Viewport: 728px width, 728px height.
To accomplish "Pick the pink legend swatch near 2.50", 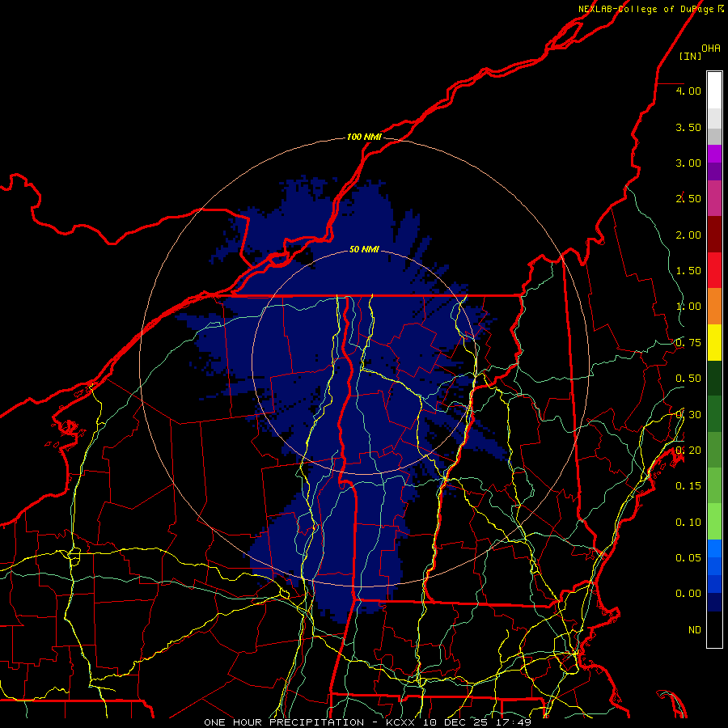I will point(714,198).
